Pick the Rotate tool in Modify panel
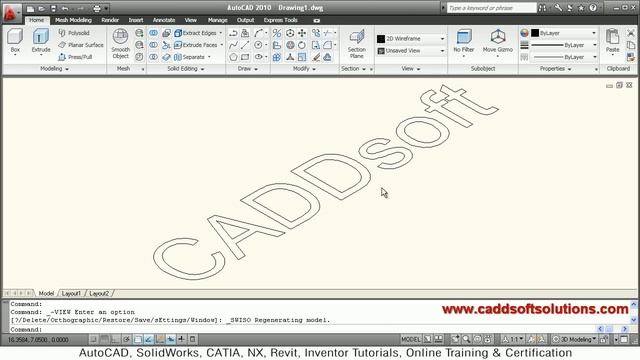This screenshot has height=360, width=640. point(302,45)
